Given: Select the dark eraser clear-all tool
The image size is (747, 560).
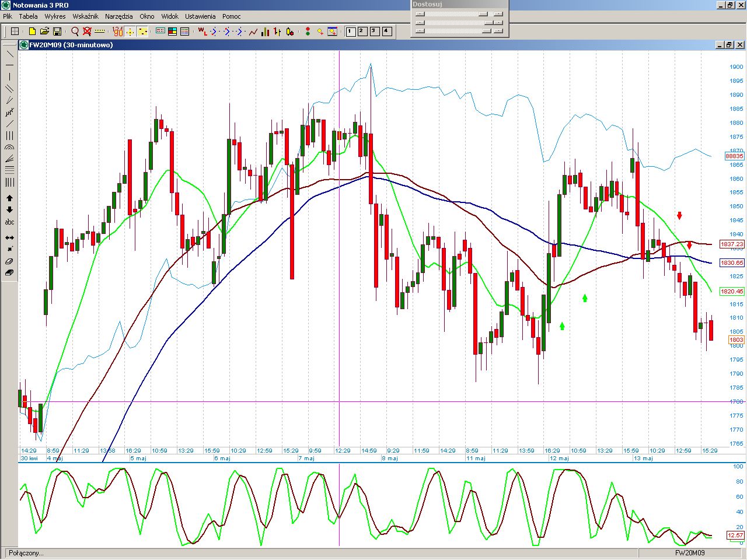Looking at the screenshot, I should coord(9,272).
